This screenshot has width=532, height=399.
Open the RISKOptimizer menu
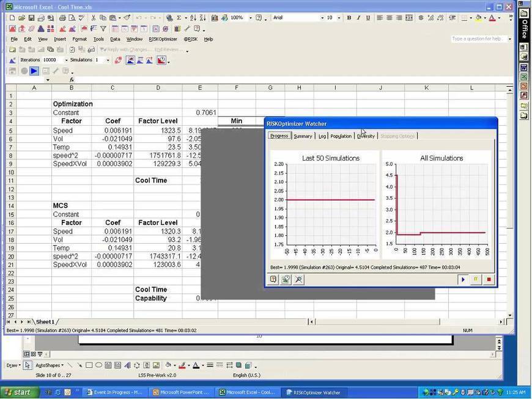point(163,39)
